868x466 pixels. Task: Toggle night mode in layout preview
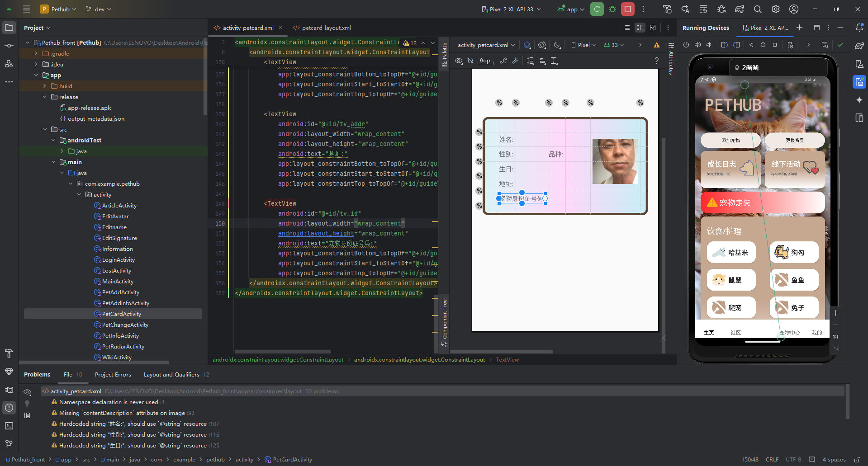[557, 45]
